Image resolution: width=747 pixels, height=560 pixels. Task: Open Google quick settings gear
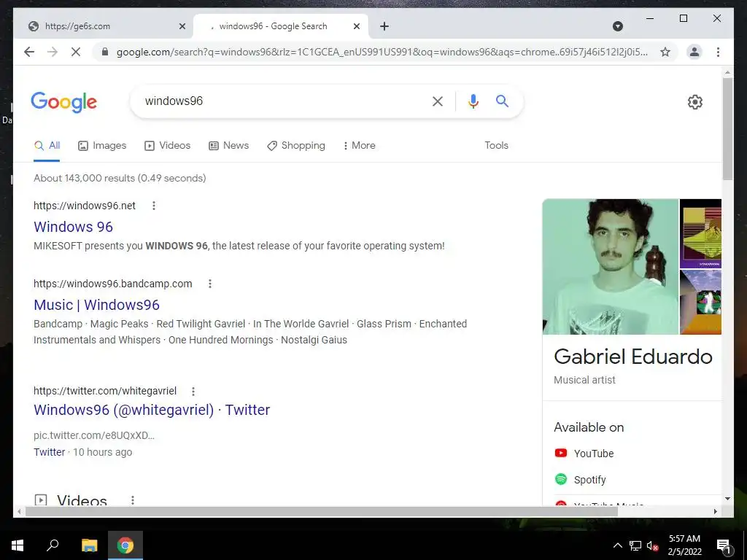pos(695,102)
